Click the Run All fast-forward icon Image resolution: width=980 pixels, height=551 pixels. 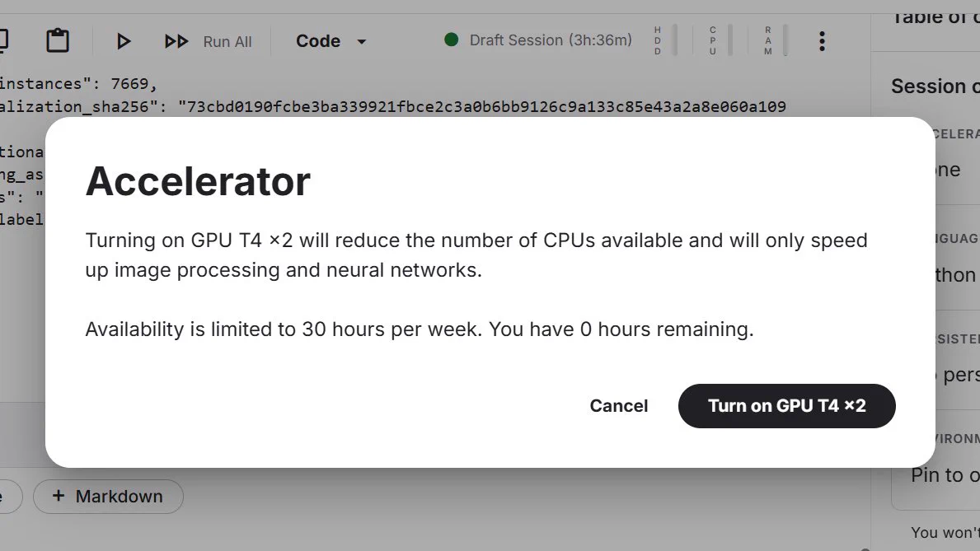tap(176, 41)
